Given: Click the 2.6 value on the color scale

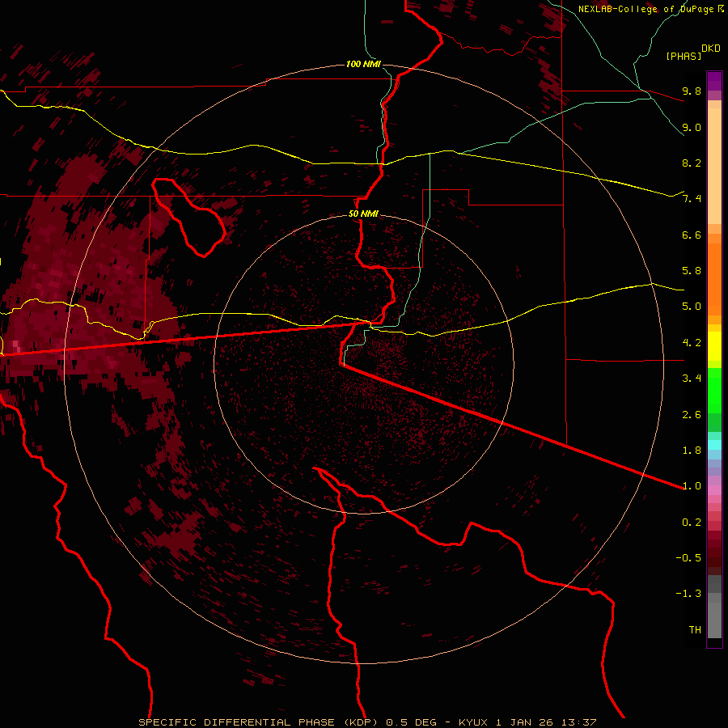Looking at the screenshot, I should (692, 415).
